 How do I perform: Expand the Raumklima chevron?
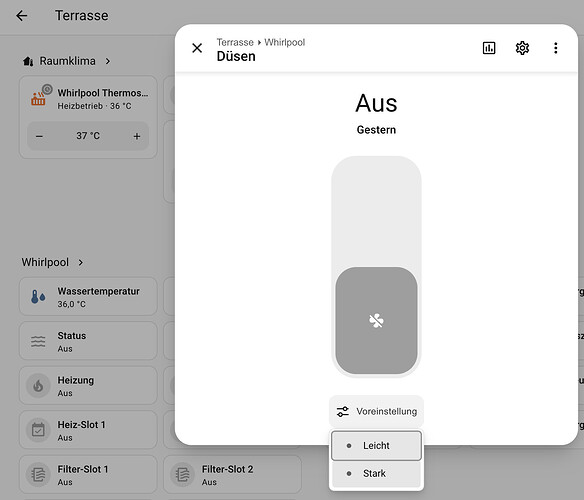108,61
